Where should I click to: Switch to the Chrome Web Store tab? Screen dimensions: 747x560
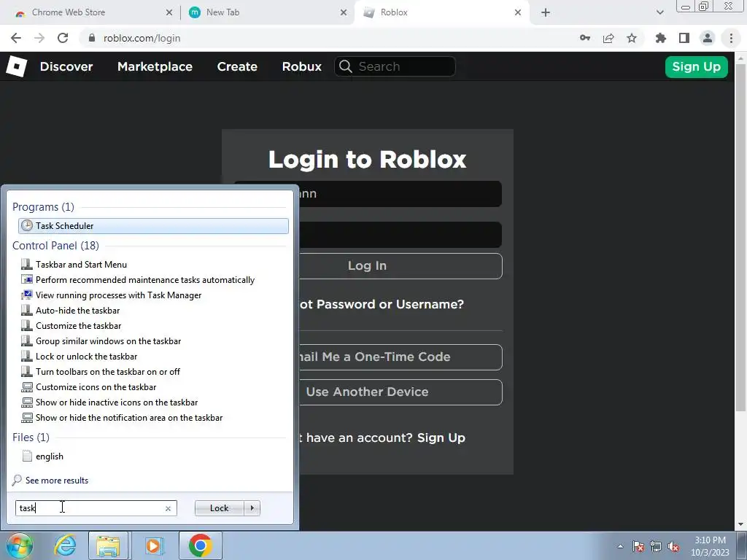93,12
